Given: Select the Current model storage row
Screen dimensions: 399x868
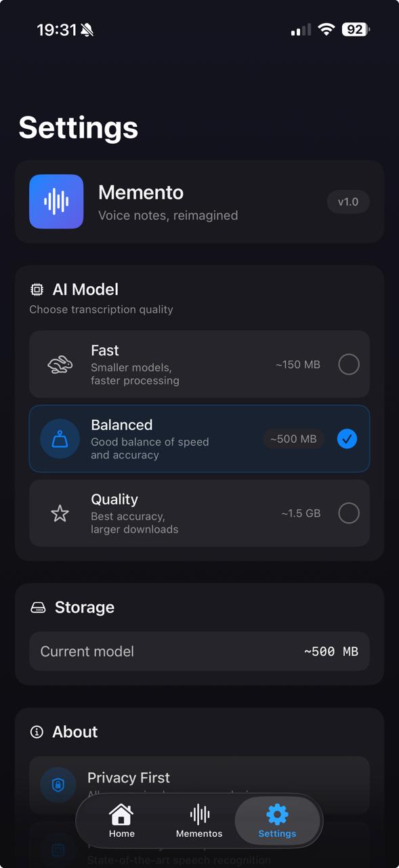Looking at the screenshot, I should pos(199,651).
